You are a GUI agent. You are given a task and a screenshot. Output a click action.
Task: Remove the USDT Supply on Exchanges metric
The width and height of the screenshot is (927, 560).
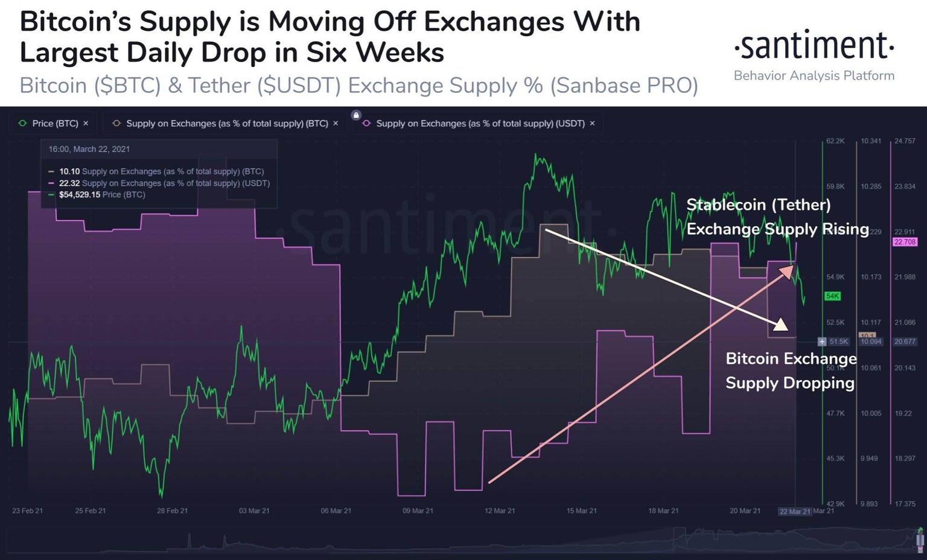click(x=592, y=123)
